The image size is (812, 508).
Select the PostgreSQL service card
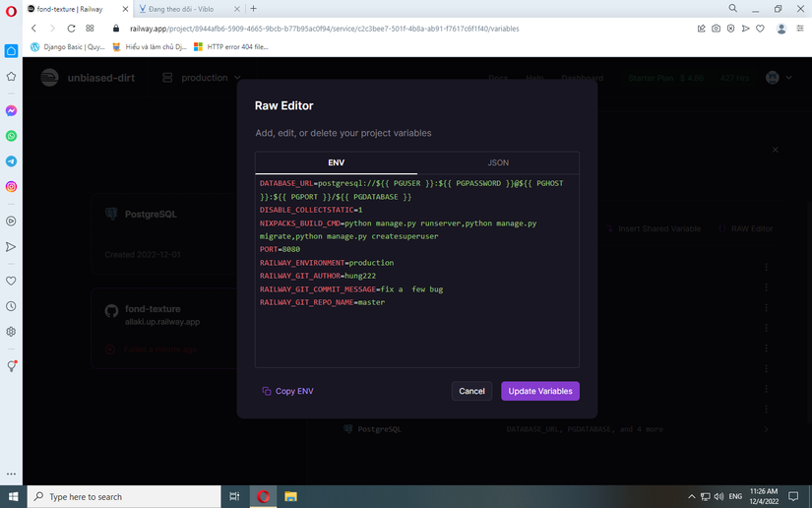tap(163, 233)
